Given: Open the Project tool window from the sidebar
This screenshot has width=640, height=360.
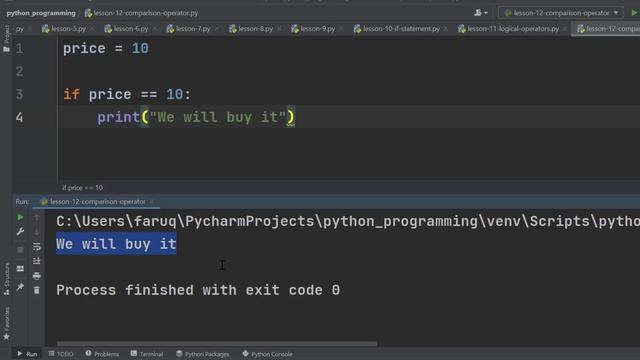Looking at the screenshot, I should click(6, 39).
